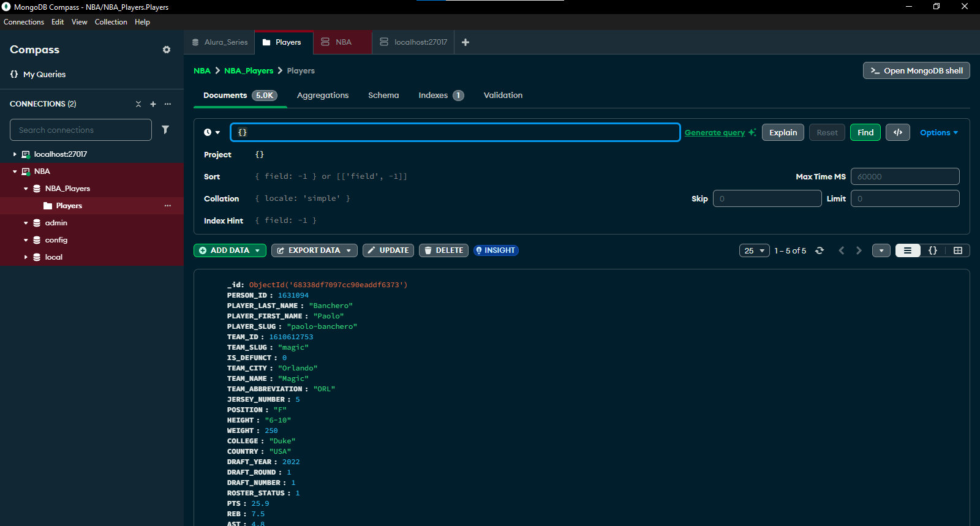
Task: Run query with Find button
Action: click(x=865, y=132)
